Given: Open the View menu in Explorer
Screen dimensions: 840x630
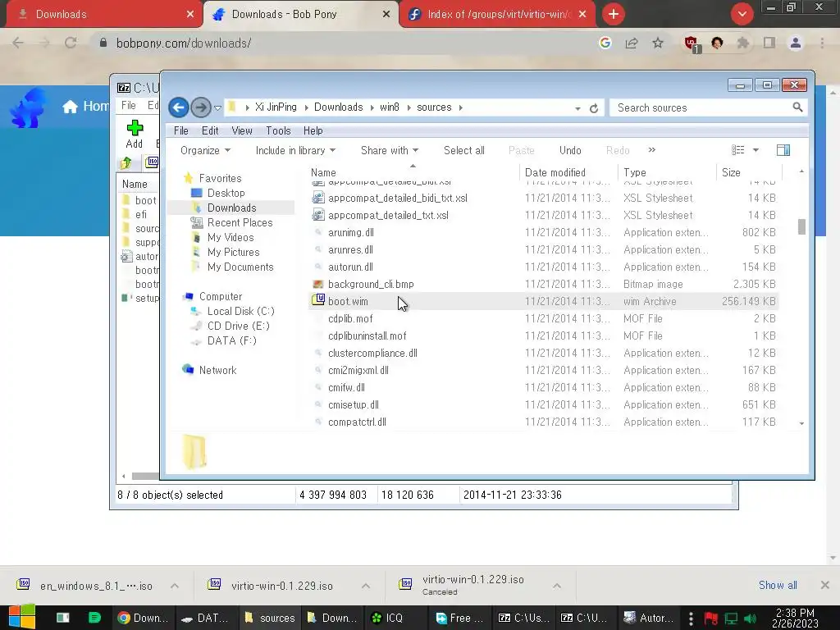Looking at the screenshot, I should [x=242, y=130].
